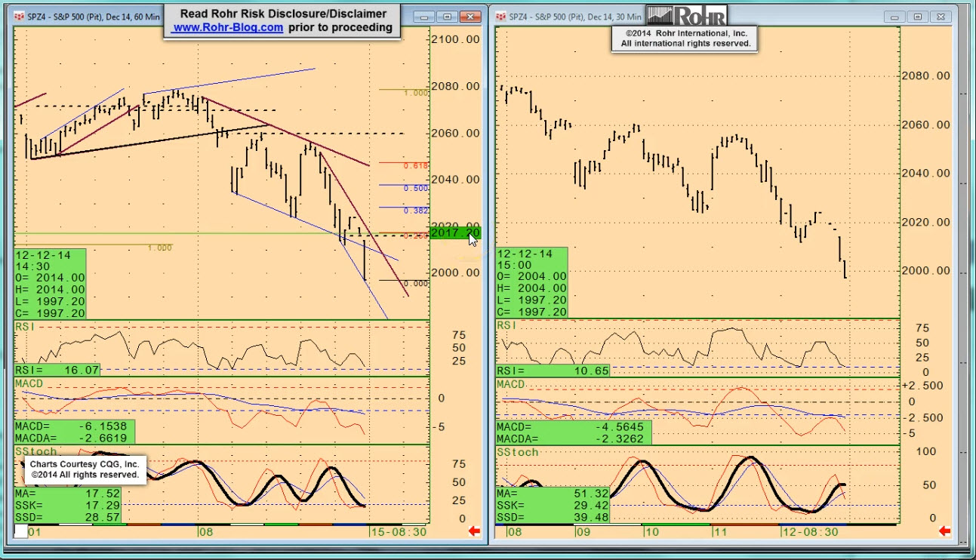Image resolution: width=976 pixels, height=560 pixels.
Task: Click the SStoch label on 30 Min chart
Action: tap(517, 452)
